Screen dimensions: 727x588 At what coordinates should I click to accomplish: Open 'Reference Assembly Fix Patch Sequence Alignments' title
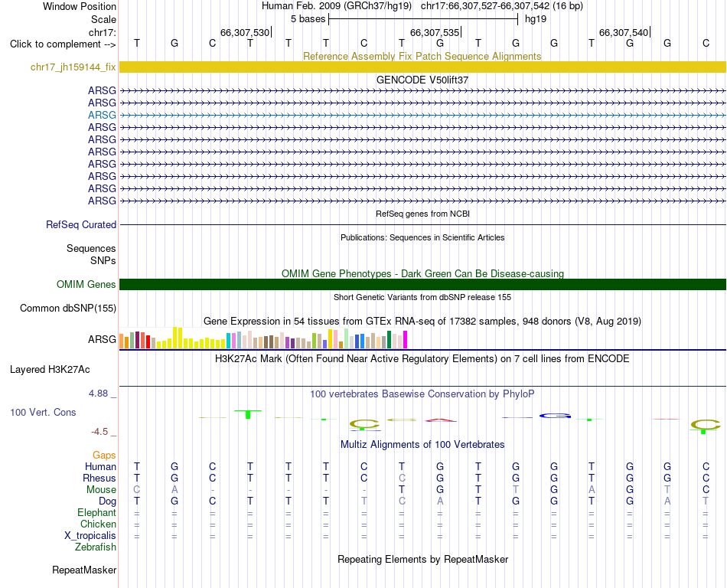click(422, 56)
